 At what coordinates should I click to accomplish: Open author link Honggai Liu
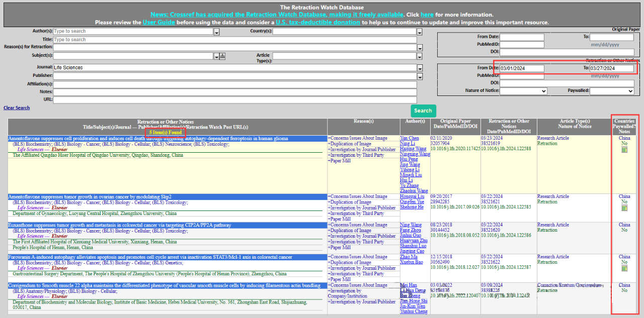[412, 196]
